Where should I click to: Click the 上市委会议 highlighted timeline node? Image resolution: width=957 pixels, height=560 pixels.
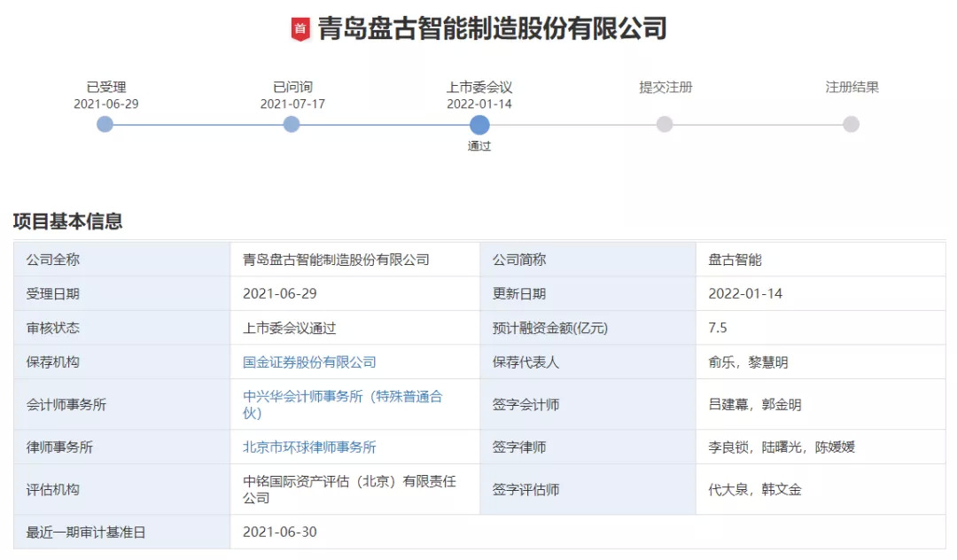point(479,125)
